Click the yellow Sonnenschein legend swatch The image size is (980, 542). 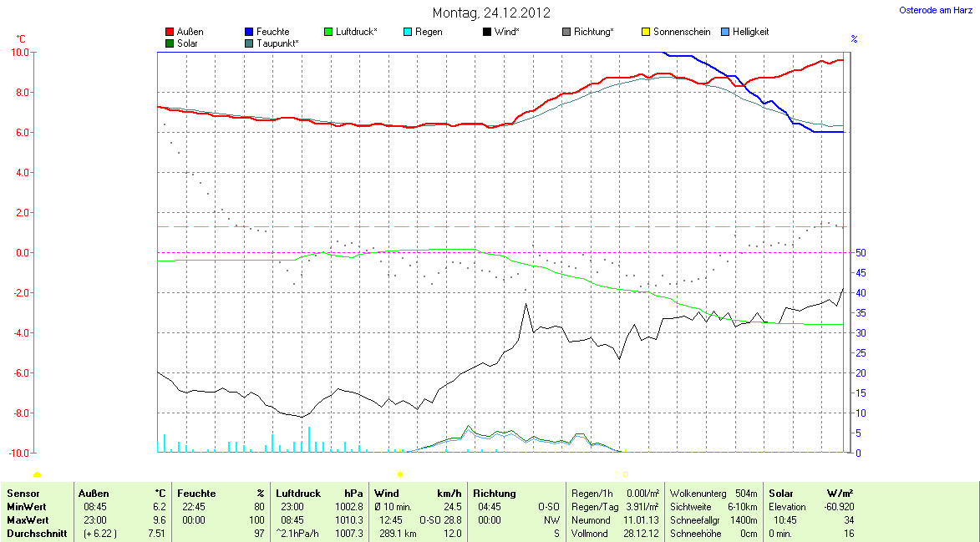tap(646, 32)
